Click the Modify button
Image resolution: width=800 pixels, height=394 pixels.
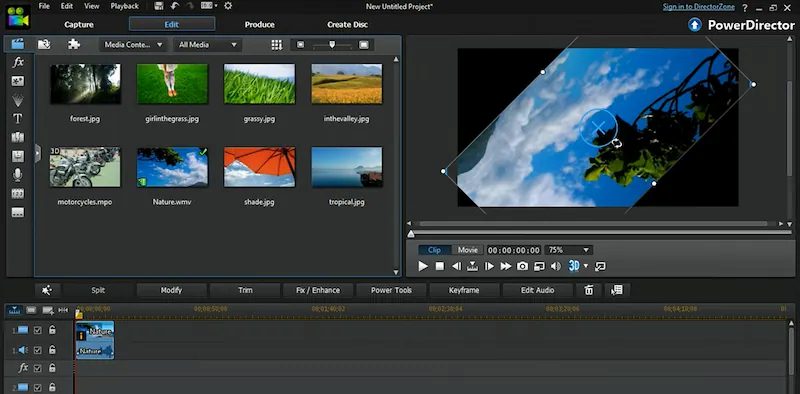[x=171, y=290]
